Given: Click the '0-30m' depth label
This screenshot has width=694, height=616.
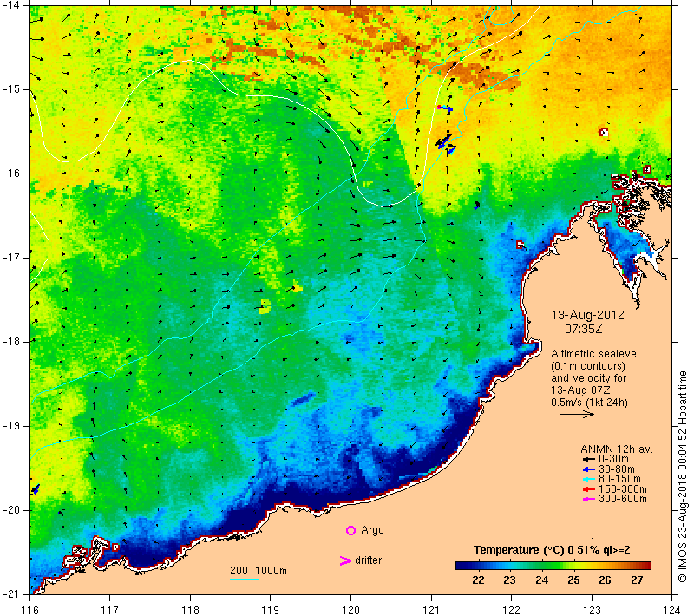Looking at the screenshot, I should click(613, 459).
